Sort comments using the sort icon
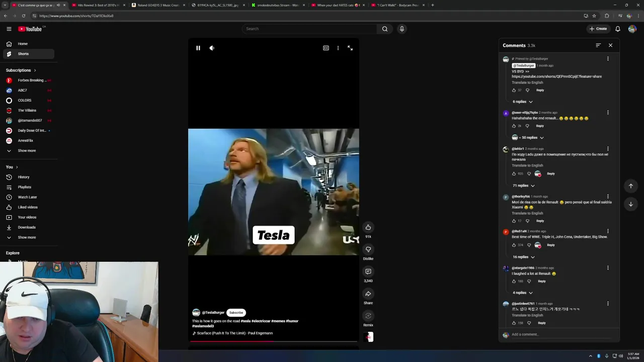 click(x=598, y=45)
